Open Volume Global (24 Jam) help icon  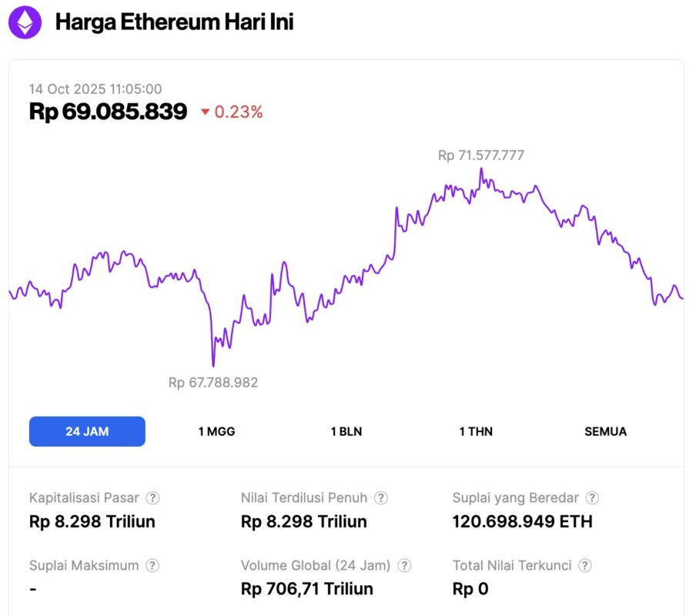point(404,566)
